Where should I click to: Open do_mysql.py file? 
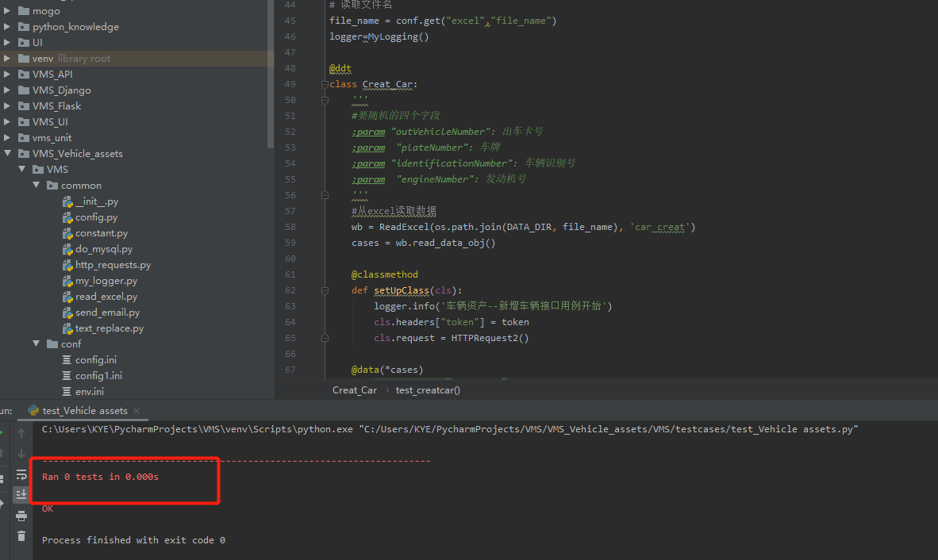(x=103, y=248)
